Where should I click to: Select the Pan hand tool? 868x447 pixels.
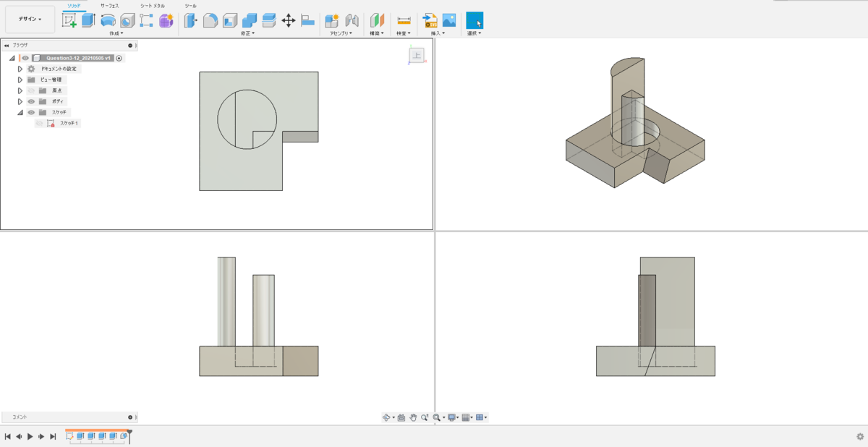tap(413, 417)
